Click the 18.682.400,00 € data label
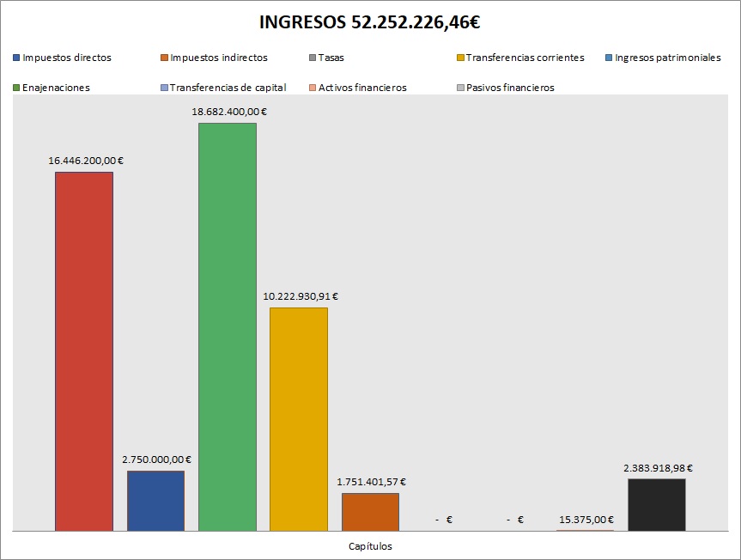The image size is (741, 560). (x=228, y=112)
